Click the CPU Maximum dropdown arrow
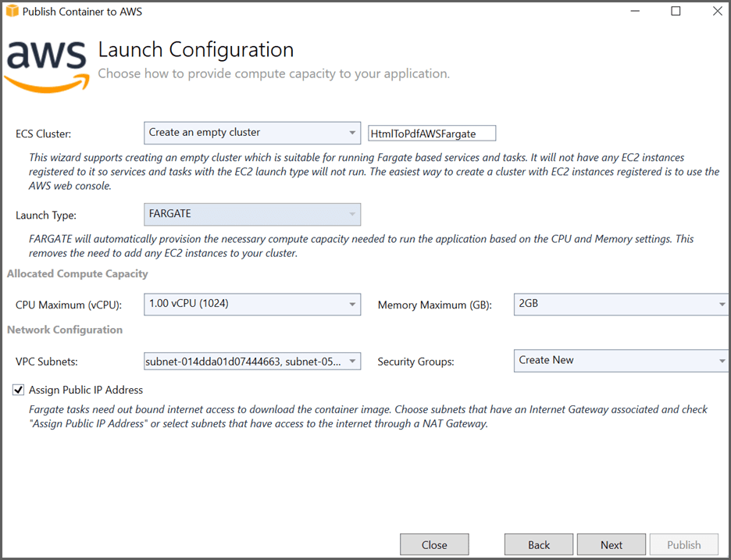 coord(353,304)
